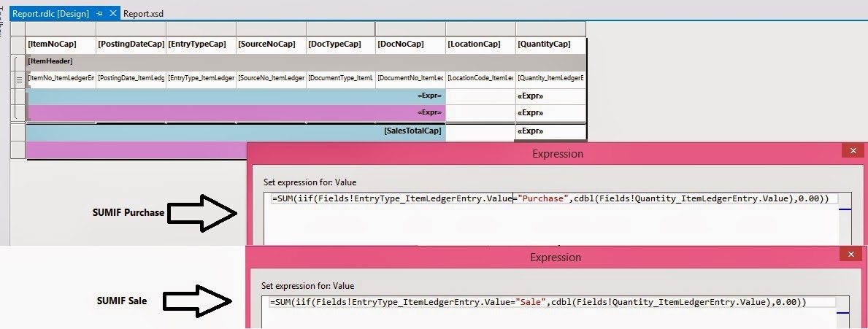
Task: Switch to the Report.xsd tab
Action: pos(145,14)
